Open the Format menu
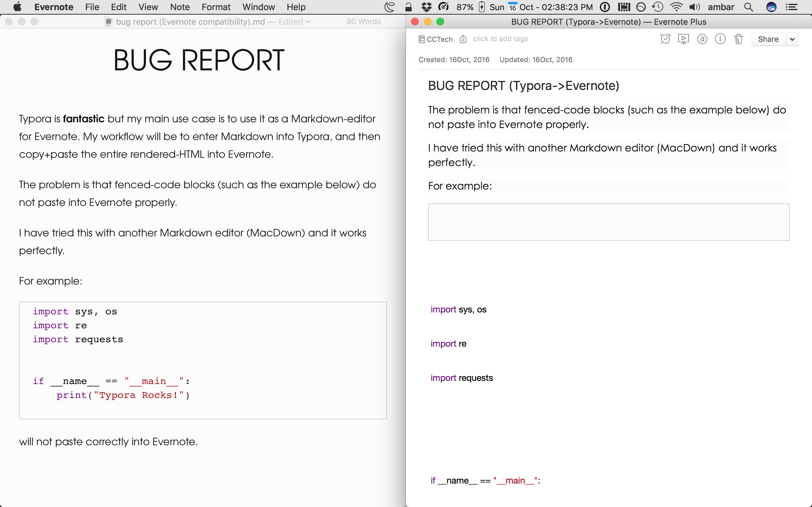The width and height of the screenshot is (812, 507). pyautogui.click(x=216, y=7)
